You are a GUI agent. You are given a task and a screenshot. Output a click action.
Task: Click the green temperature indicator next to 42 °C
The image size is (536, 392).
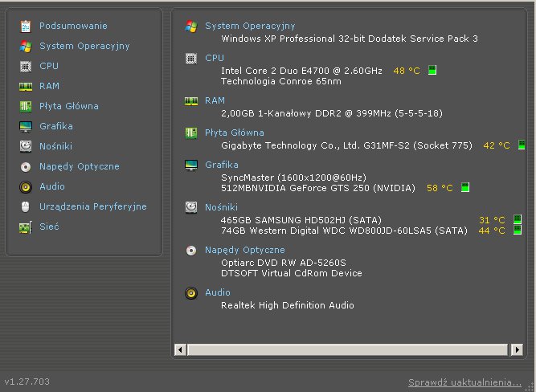pyautogui.click(x=522, y=145)
